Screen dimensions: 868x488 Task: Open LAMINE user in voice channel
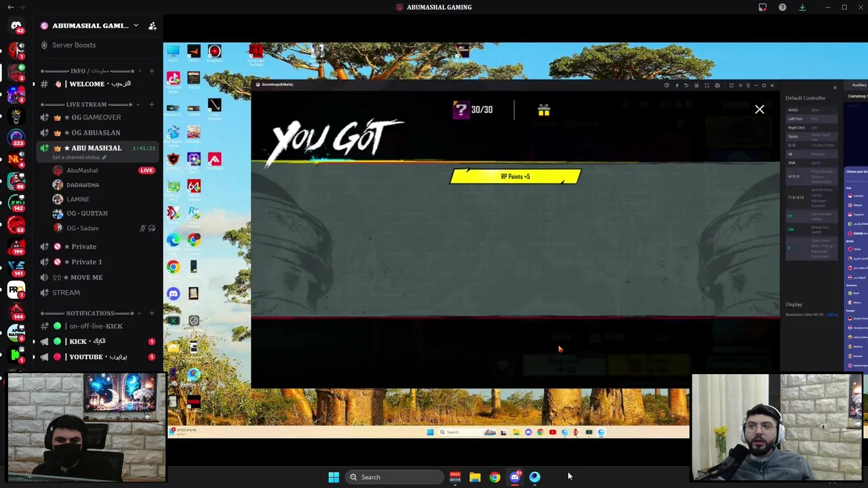tap(78, 199)
